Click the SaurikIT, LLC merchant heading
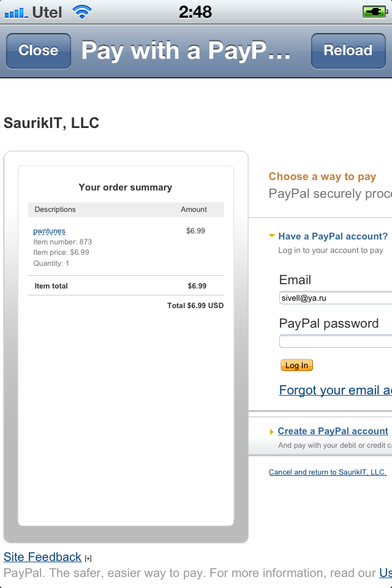This screenshot has width=392, height=588. click(x=51, y=123)
